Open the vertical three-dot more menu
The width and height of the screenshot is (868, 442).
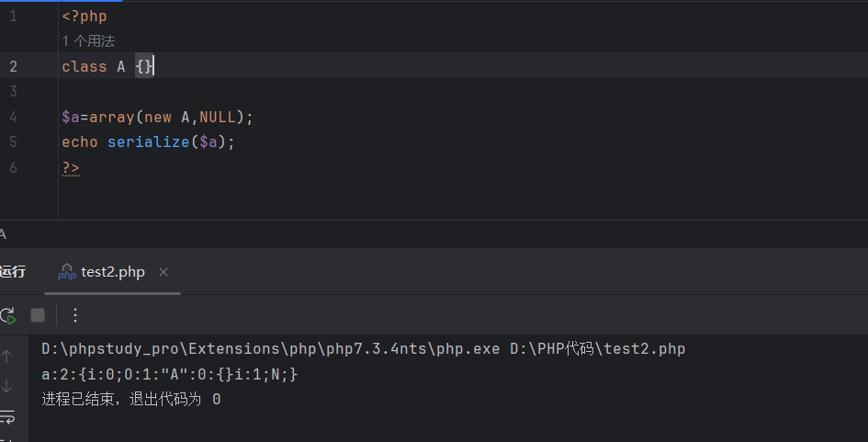[x=75, y=315]
